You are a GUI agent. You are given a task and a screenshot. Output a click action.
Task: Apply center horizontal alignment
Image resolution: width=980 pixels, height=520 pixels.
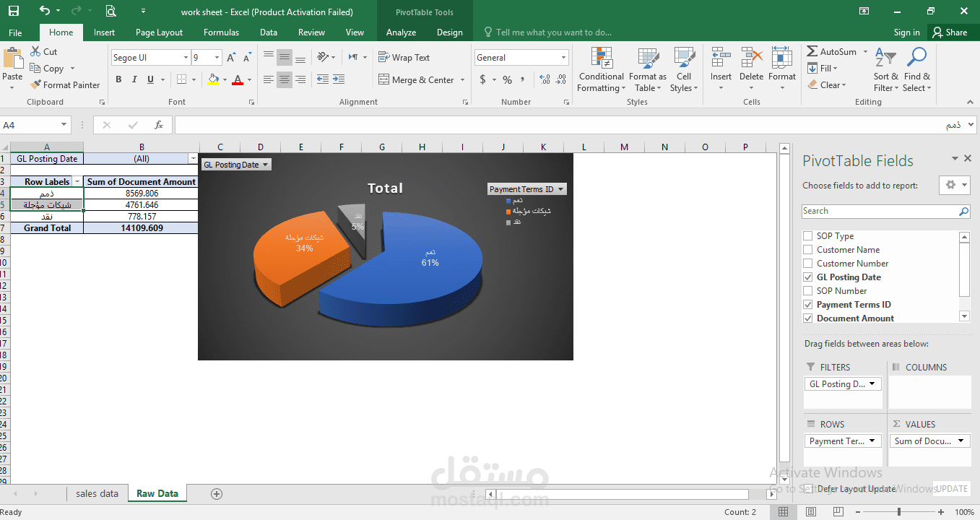click(285, 79)
